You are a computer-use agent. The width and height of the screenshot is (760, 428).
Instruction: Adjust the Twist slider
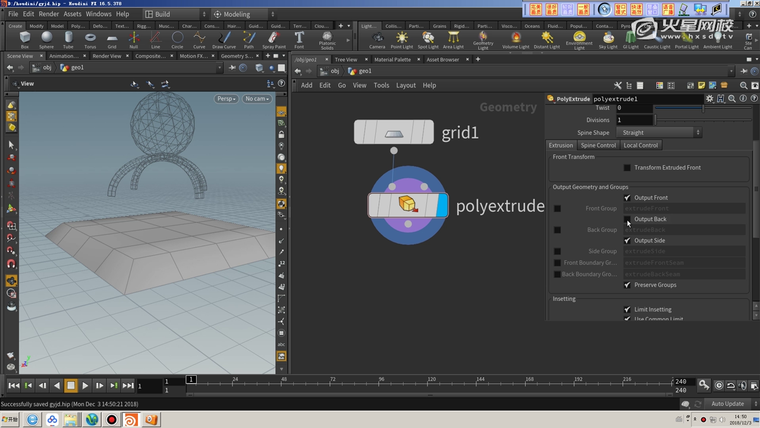tap(702, 108)
